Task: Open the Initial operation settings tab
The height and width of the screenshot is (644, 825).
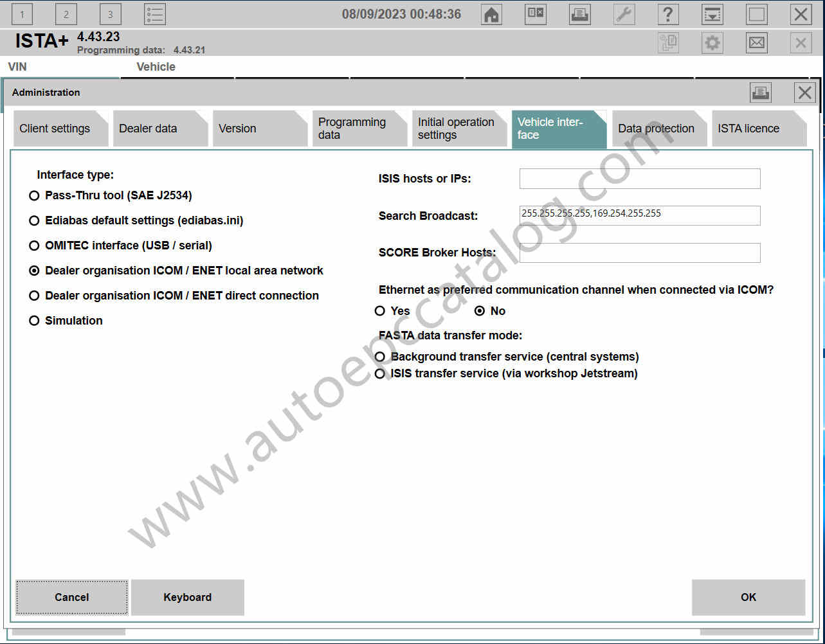Action: pyautogui.click(x=459, y=129)
